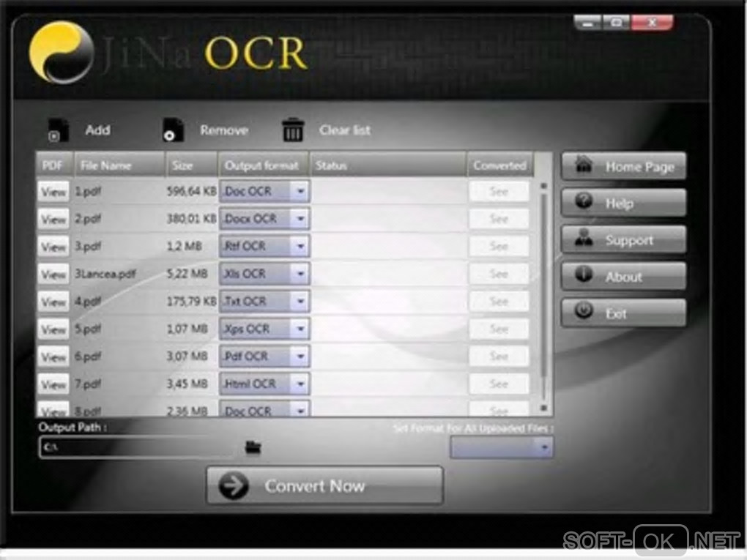
Task: Click the file list scrollbar up arrow
Action: pyautogui.click(x=543, y=186)
